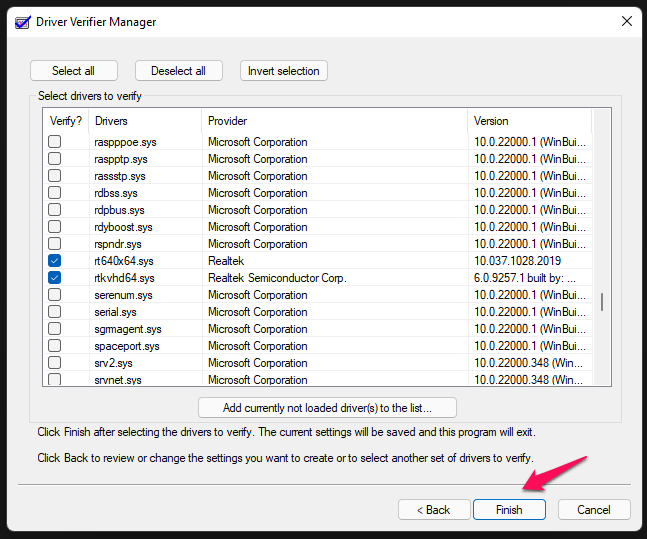
Task: Tick the checkbox for srv2.sys
Action: pos(55,363)
